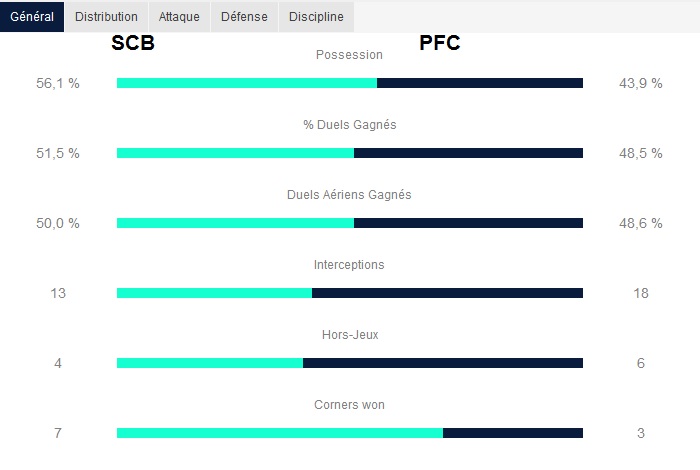Switch to the Distribution tab
Image resolution: width=700 pixels, height=470 pixels.
[106, 17]
